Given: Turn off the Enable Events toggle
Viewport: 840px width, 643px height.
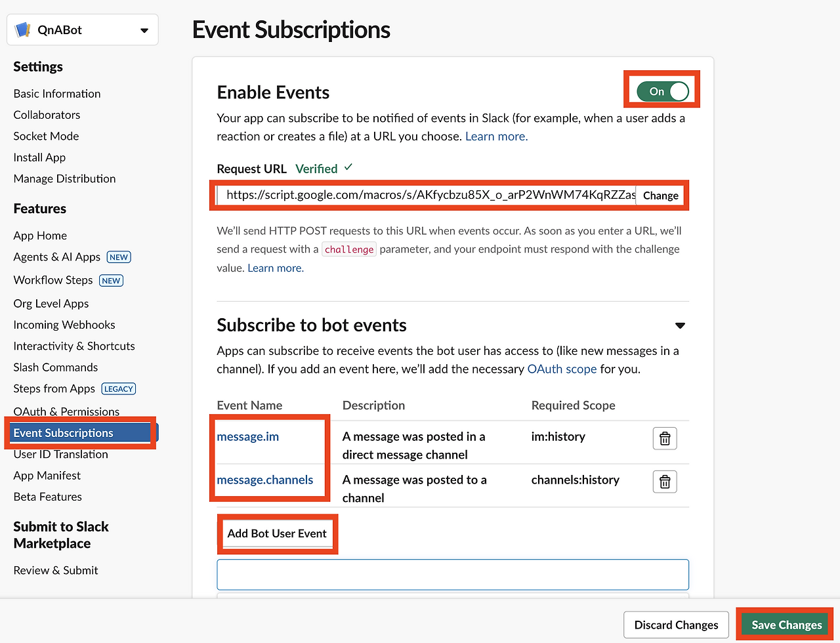Looking at the screenshot, I should (x=663, y=91).
